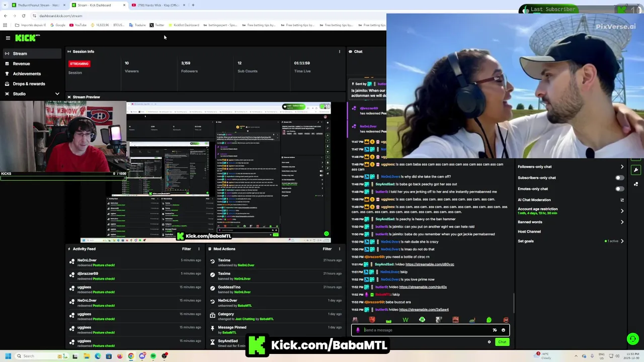Open the YouTube bookmark
The image size is (644, 362).
tap(77, 25)
